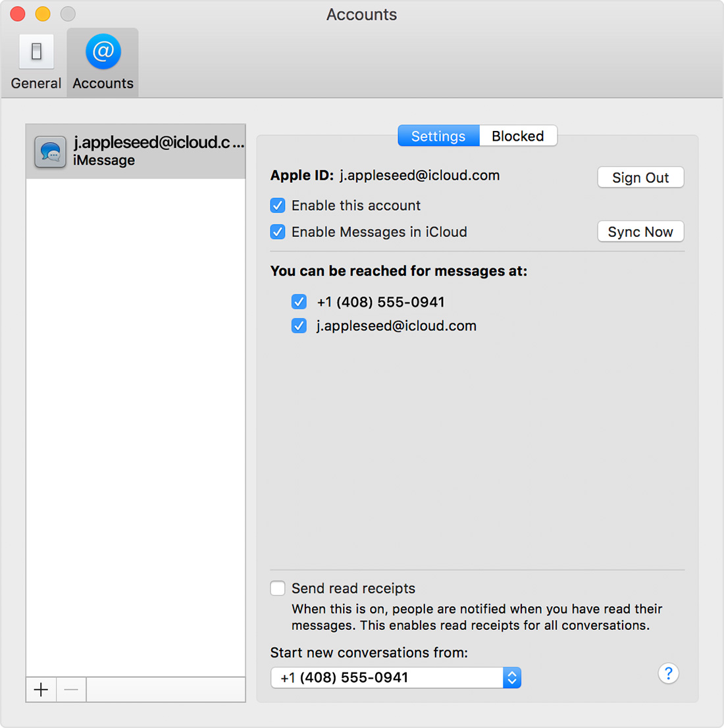Add a new account with plus button

point(41,689)
